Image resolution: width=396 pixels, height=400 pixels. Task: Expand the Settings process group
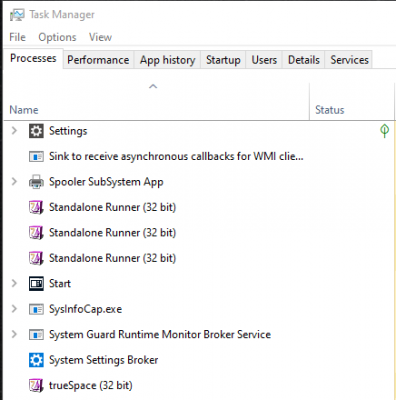pyautogui.click(x=14, y=131)
